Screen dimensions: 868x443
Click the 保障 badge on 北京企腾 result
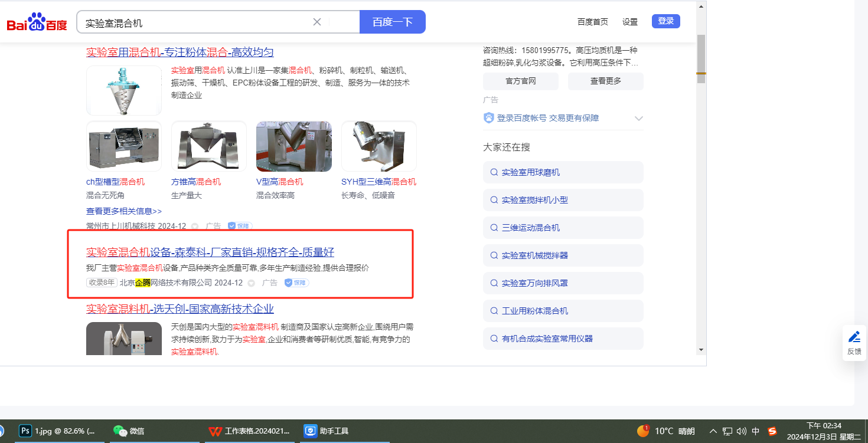(x=296, y=283)
